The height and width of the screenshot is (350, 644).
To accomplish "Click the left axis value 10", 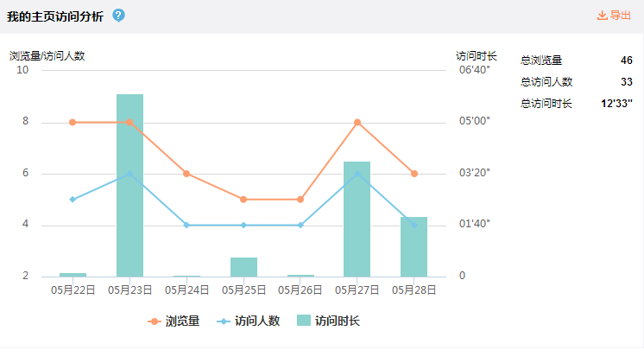I will pos(22,70).
